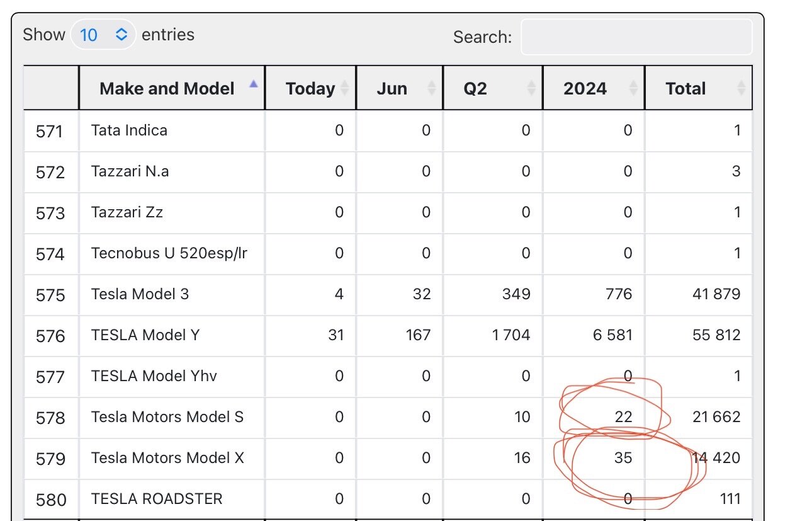This screenshot has height=521, width=812.
Task: Click Model Y total value 55 812
Action: (x=716, y=335)
